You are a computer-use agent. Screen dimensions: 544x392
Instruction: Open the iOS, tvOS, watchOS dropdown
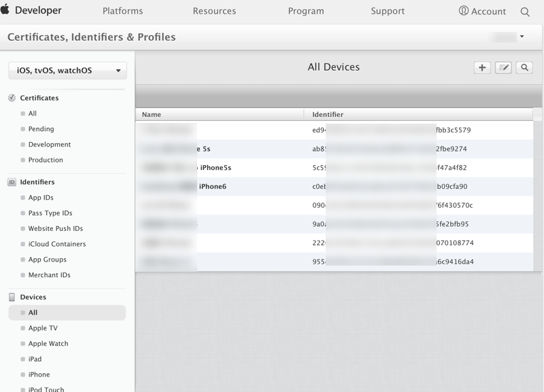(67, 70)
